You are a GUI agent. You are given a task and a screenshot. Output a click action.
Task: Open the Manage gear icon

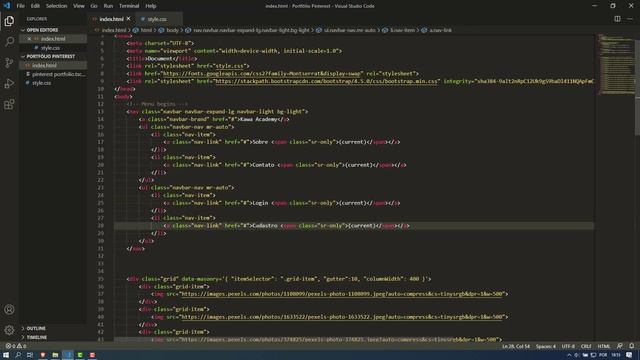(x=9, y=330)
